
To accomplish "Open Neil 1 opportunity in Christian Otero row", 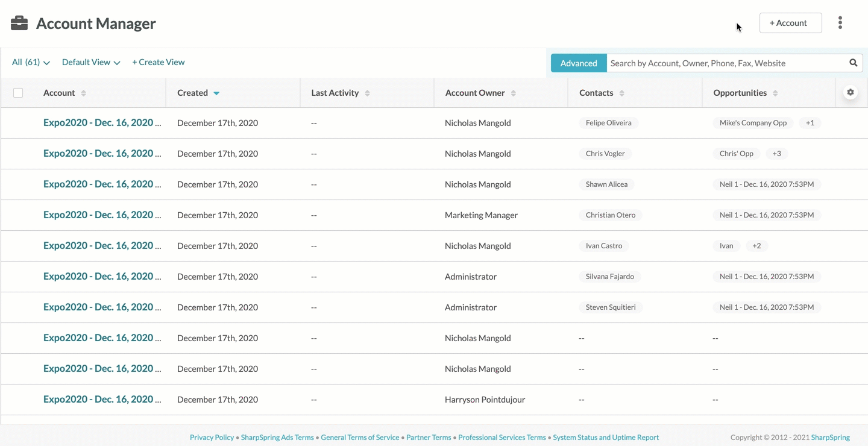I will (x=767, y=215).
